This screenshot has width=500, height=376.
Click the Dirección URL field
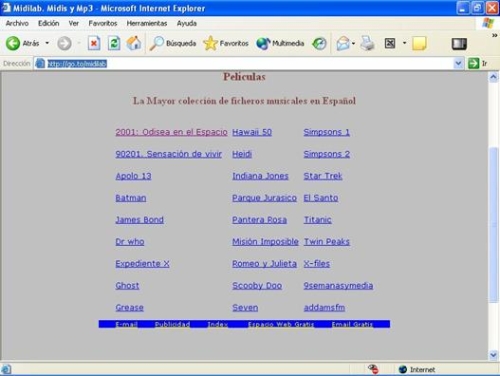click(x=244, y=63)
